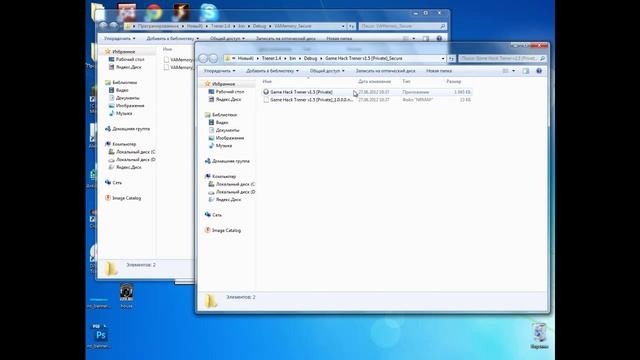Refresh the Game Hack Trener window address bar

pos(451,59)
